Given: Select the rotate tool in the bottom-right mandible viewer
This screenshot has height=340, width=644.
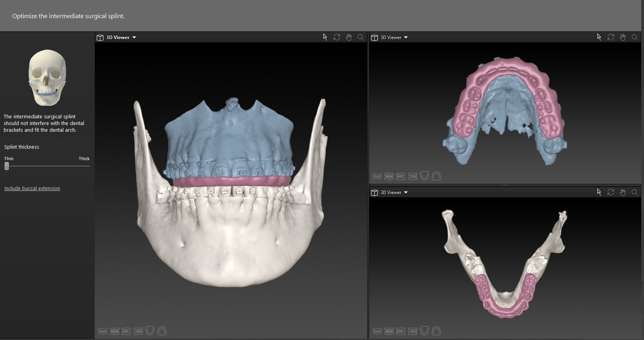Looking at the screenshot, I should [x=611, y=192].
